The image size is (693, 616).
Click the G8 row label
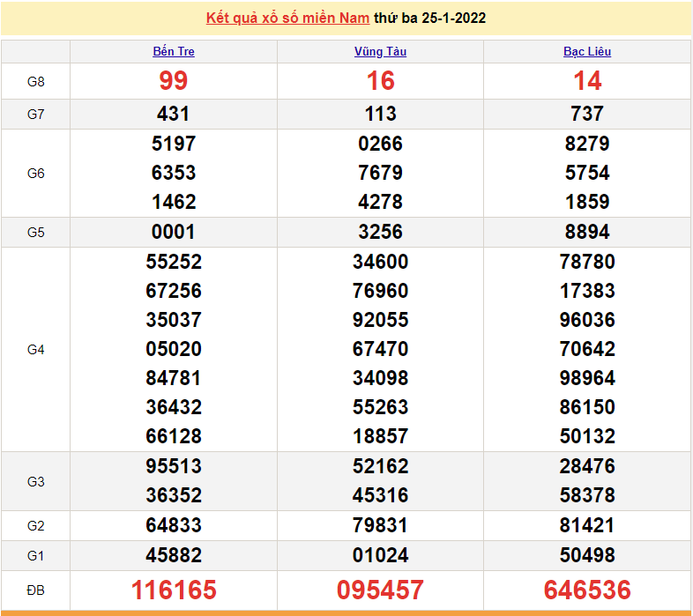point(36,82)
